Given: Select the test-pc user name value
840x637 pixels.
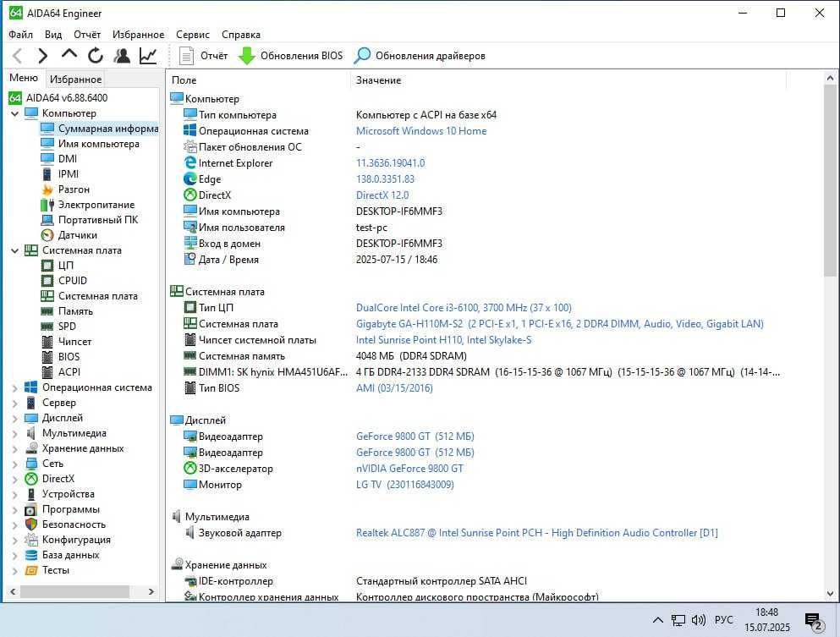Looking at the screenshot, I should tap(371, 228).
